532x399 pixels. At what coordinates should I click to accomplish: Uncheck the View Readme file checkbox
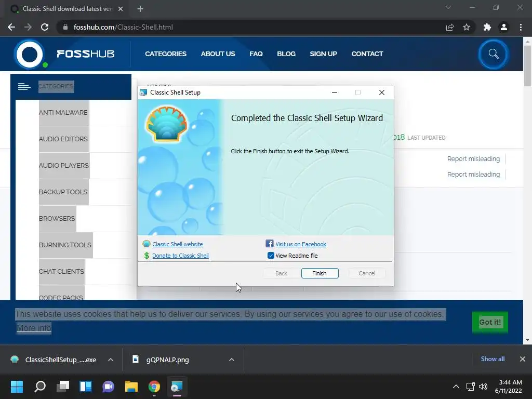point(271,256)
